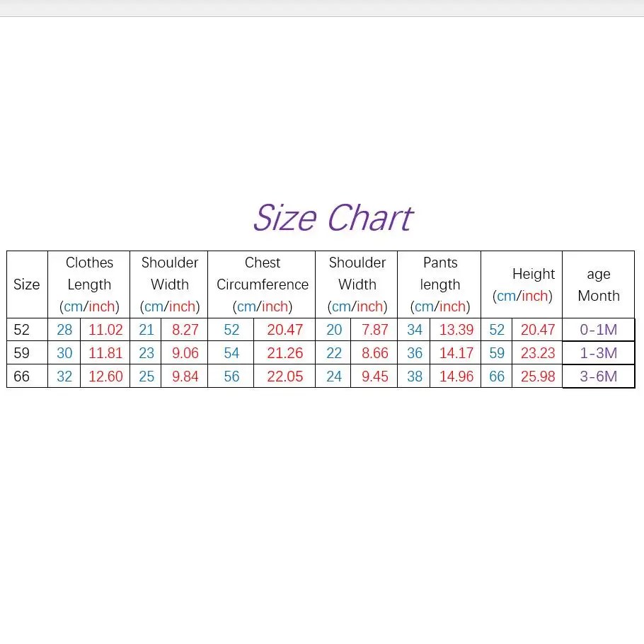Click the Height (cm/inch) header cell
644x644 pixels.
coord(522,284)
